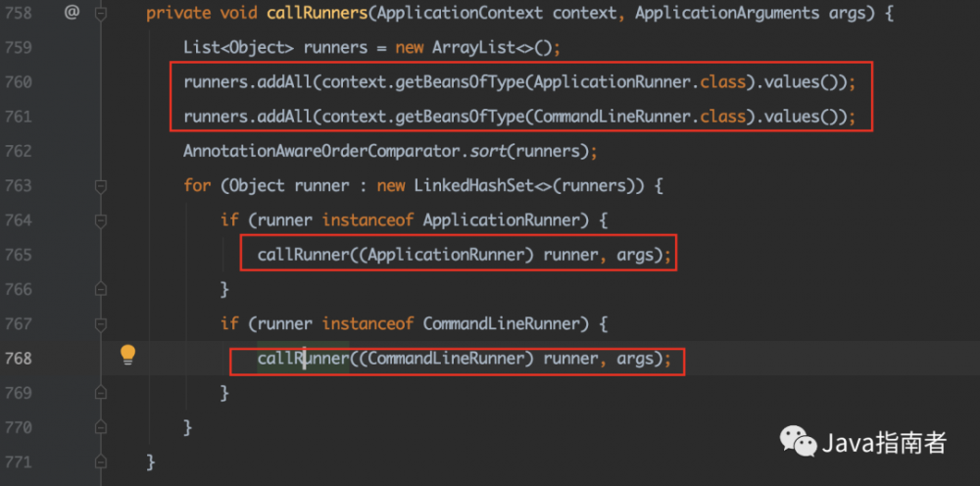Click the (CommandLineRunner) cast on line 768

(446, 359)
